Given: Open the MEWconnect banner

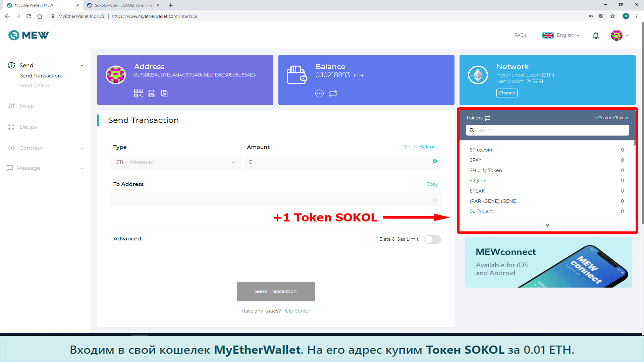Looking at the screenshot, I should click(x=548, y=262).
